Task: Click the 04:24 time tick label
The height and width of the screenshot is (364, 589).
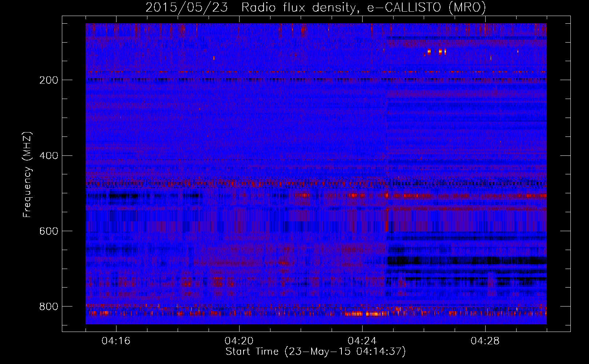Action: tap(362, 341)
